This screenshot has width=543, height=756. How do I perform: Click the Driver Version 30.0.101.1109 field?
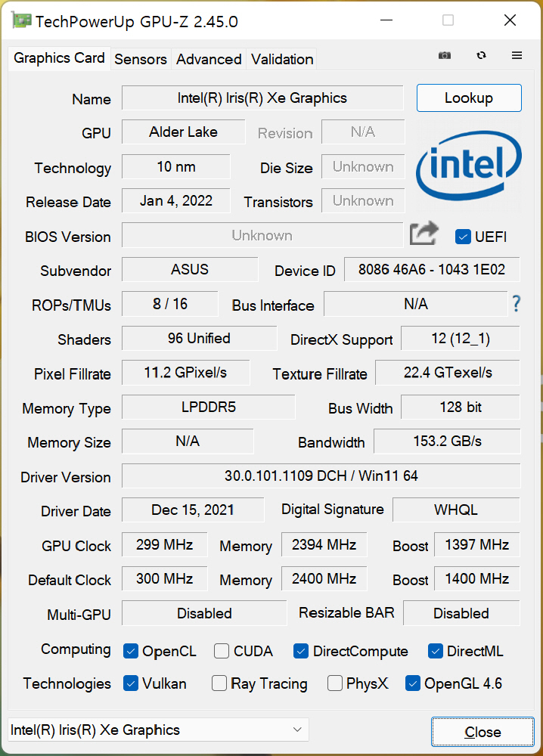click(321, 476)
